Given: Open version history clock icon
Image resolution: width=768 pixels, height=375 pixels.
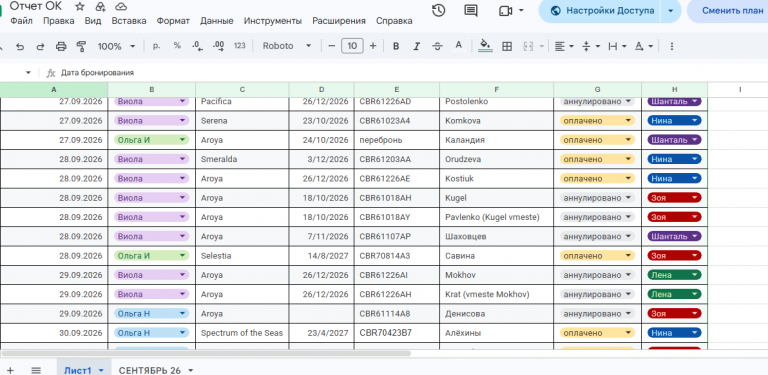Looking at the screenshot, I should pyautogui.click(x=438, y=10).
